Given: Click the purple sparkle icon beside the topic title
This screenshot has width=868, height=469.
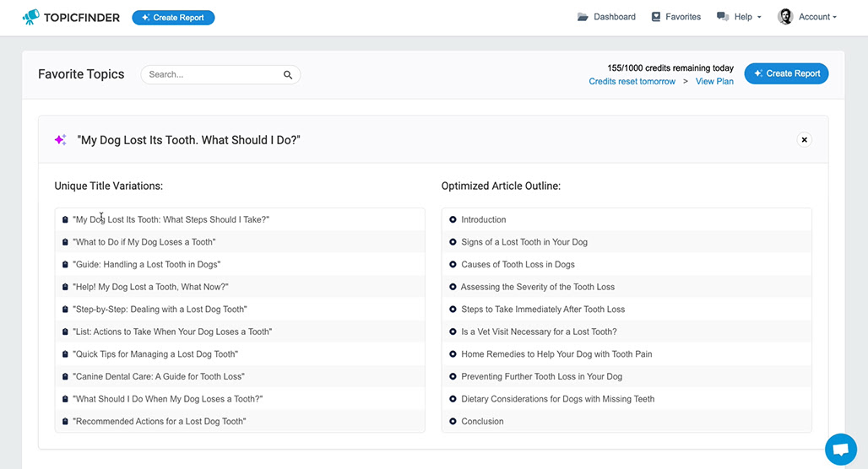Looking at the screenshot, I should pyautogui.click(x=60, y=140).
